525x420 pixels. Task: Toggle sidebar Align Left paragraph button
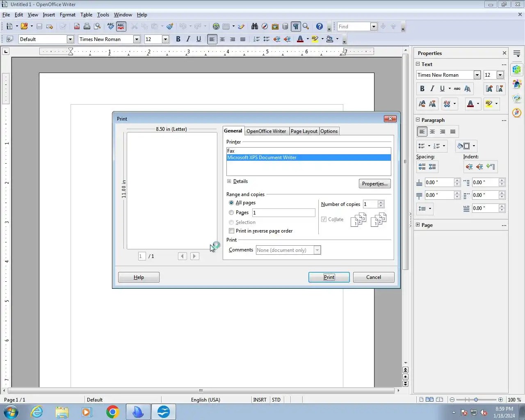point(422,132)
